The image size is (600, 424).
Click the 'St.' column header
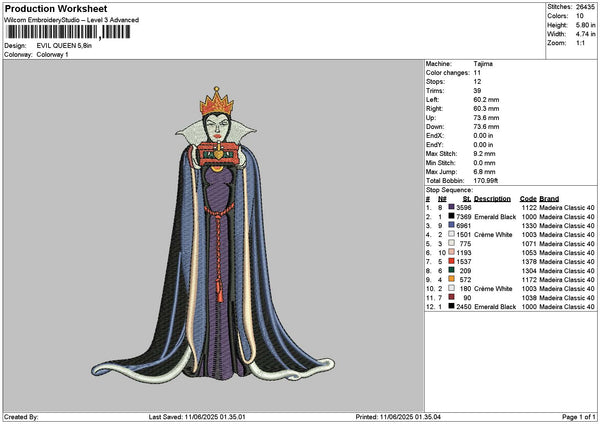pos(467,199)
